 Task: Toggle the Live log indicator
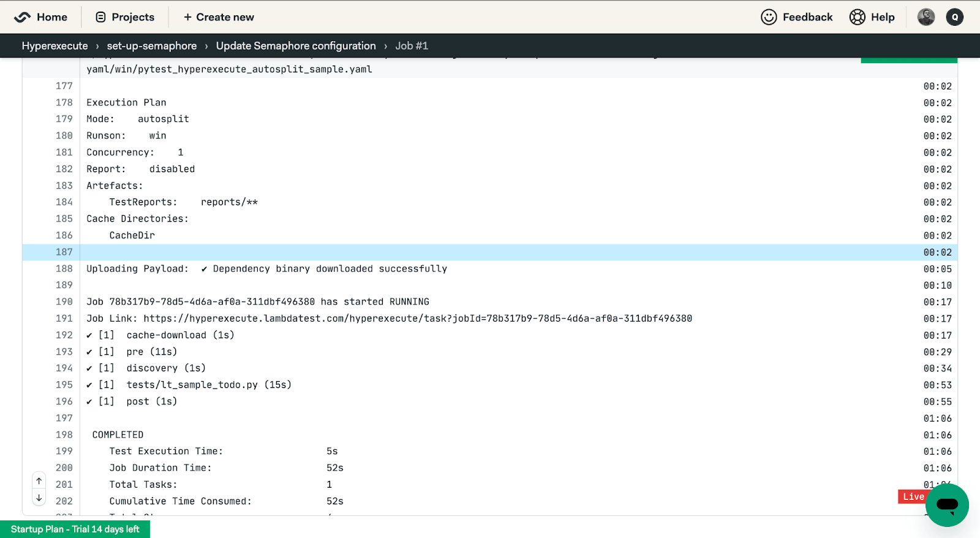913,496
